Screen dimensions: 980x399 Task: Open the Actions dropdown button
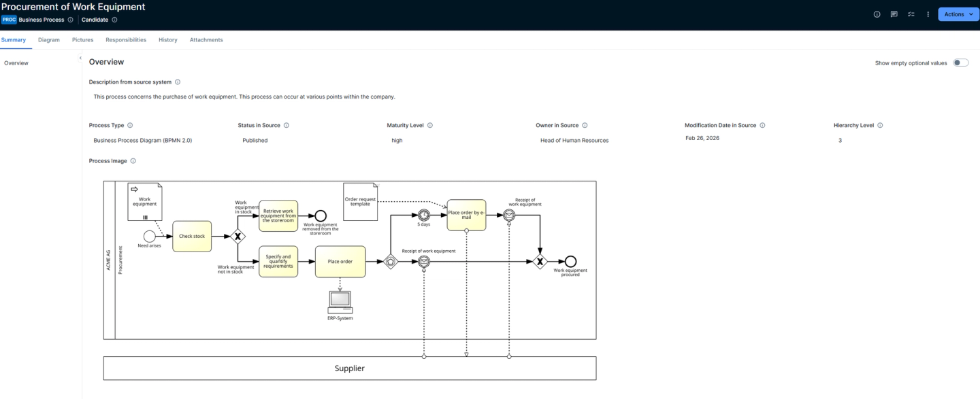point(958,14)
